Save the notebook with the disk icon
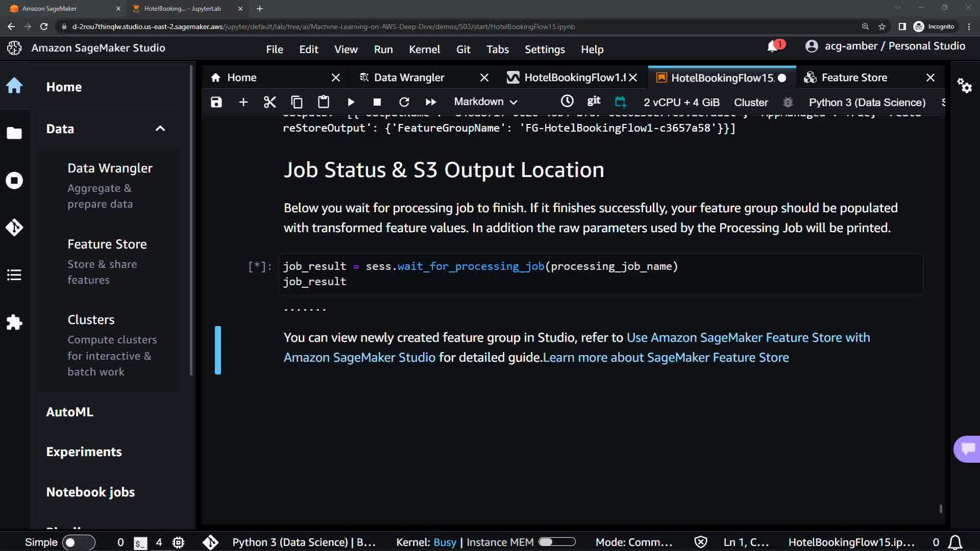 point(216,102)
